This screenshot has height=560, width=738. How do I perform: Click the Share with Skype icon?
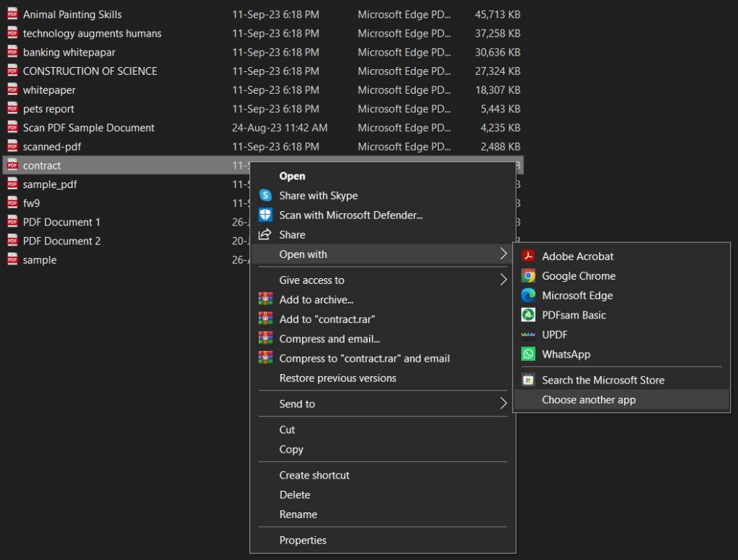click(x=266, y=195)
